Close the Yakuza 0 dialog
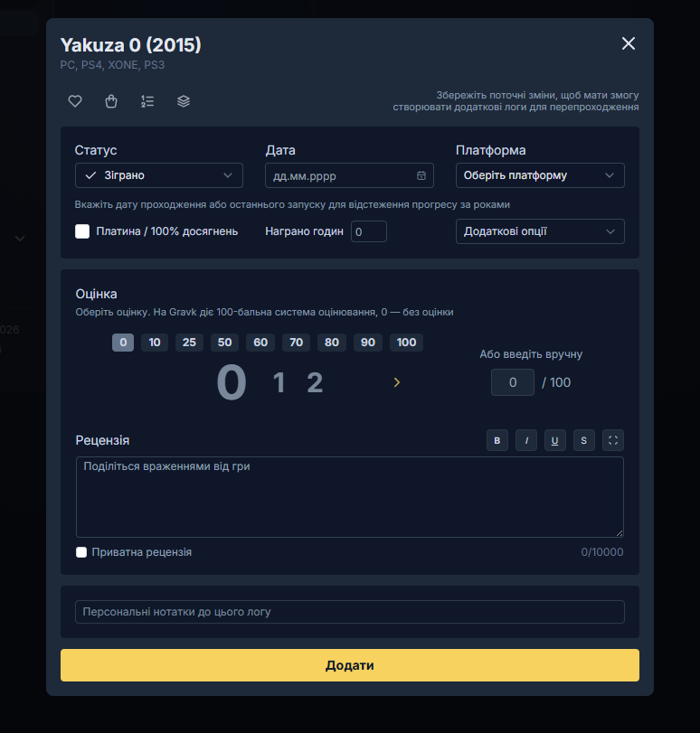Viewport: 700px width, 733px height. pos(629,43)
